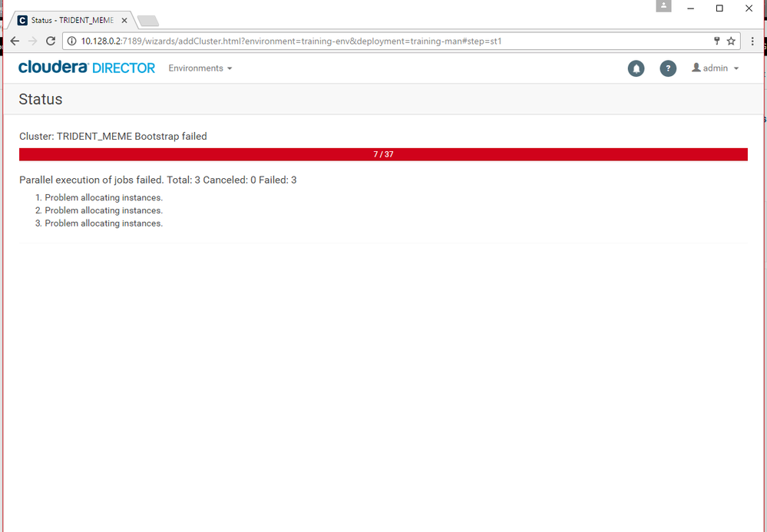Click the first Problem allocating instances link
This screenshot has width=767, height=532.
click(103, 197)
